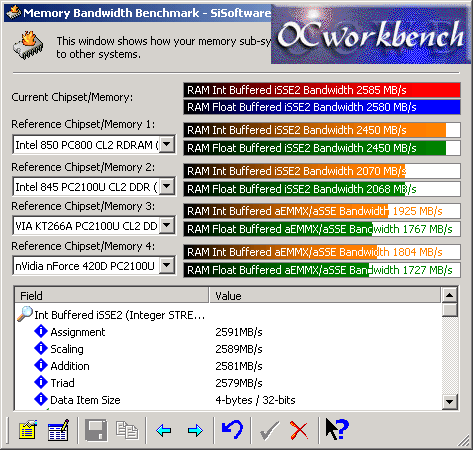The height and width of the screenshot is (450, 473).
Task: Open Reference Chipset/Memory 2 dropdown arrow
Action: [x=167, y=186]
